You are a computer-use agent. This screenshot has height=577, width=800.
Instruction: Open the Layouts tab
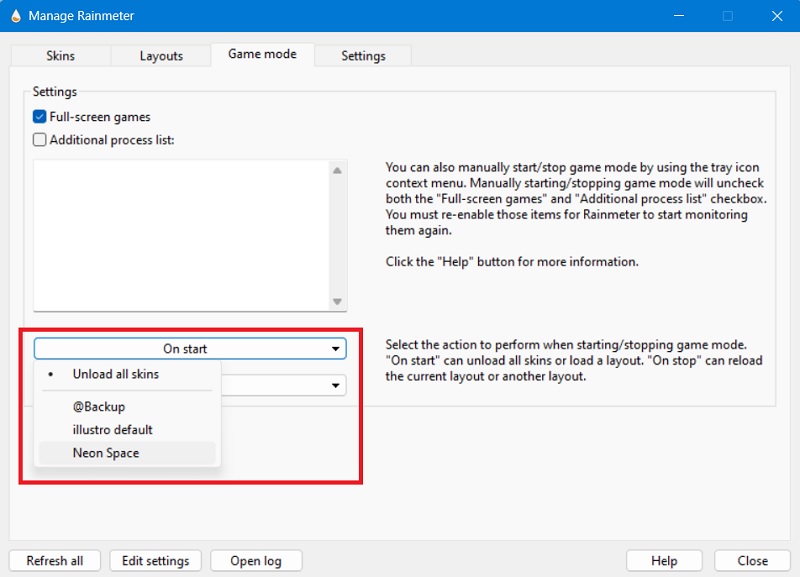coord(161,56)
